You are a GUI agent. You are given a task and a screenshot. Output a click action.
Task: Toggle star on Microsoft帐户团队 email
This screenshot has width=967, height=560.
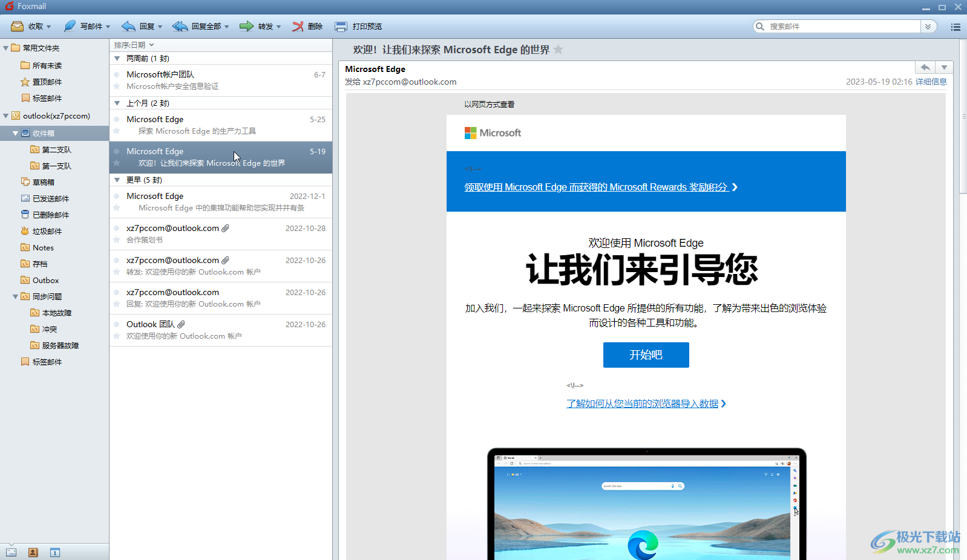117,86
